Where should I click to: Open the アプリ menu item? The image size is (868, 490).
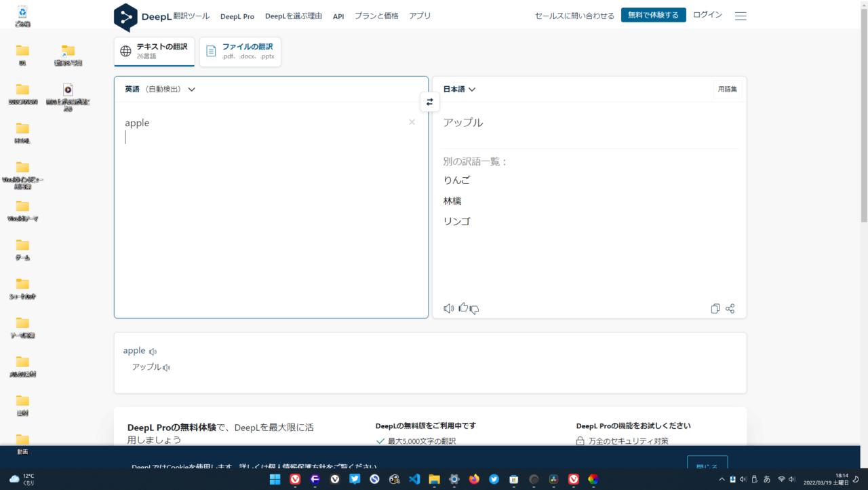pyautogui.click(x=420, y=16)
